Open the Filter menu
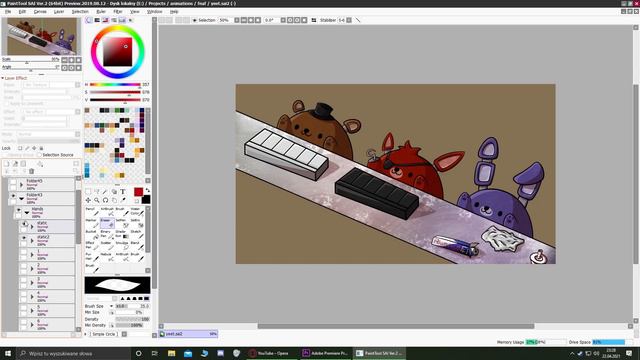 pos(118,11)
